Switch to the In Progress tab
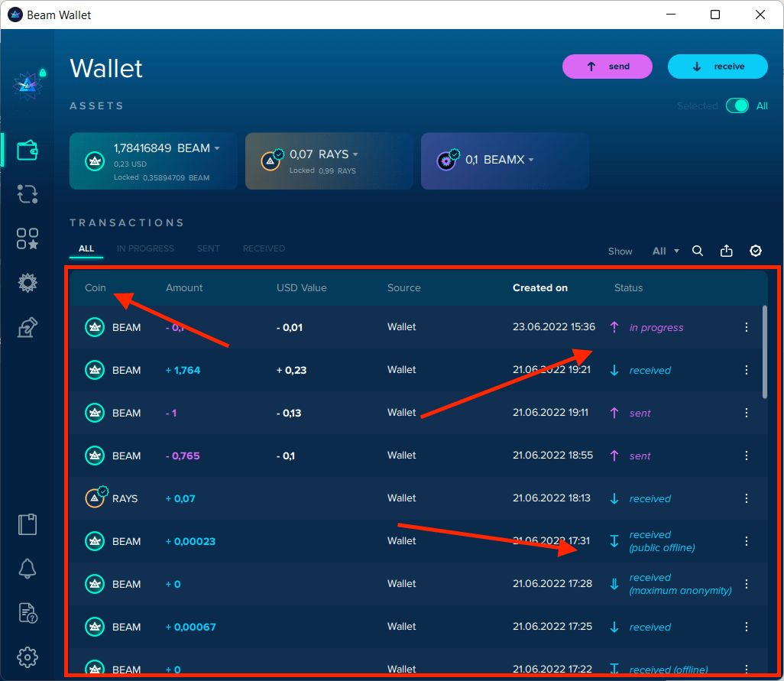Screen dimensions: 784x681 pyautogui.click(x=145, y=248)
